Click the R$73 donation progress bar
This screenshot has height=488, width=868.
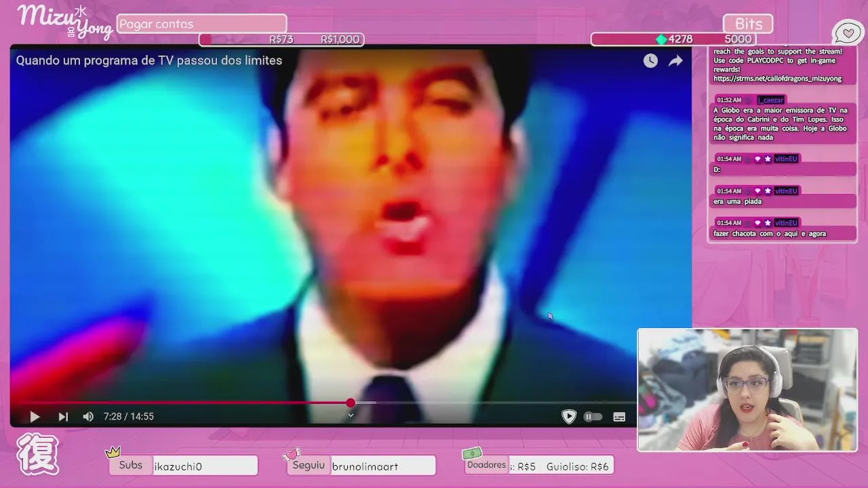[x=281, y=39]
